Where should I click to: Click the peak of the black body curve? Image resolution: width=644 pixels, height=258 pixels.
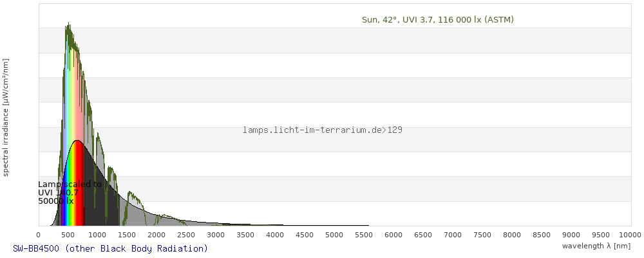tap(77, 141)
